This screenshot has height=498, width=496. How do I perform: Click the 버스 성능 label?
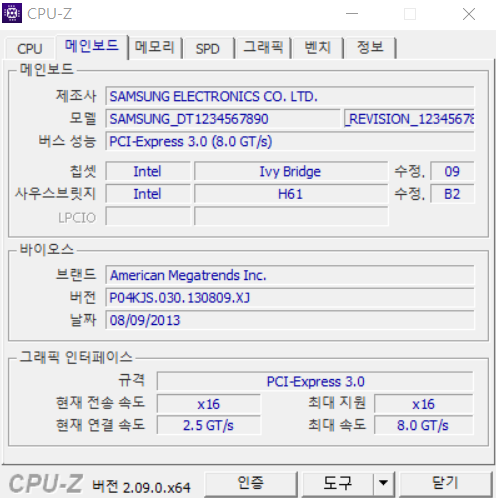coord(67,141)
